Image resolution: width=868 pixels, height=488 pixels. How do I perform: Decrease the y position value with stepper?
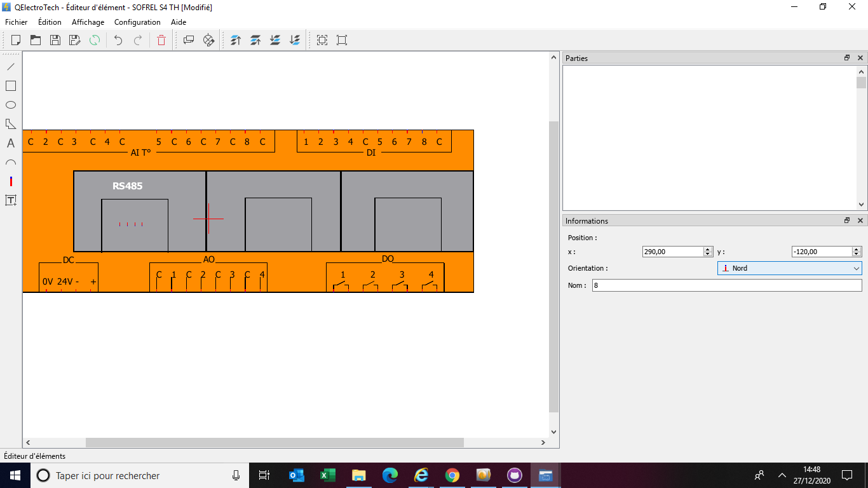pyautogui.click(x=857, y=254)
